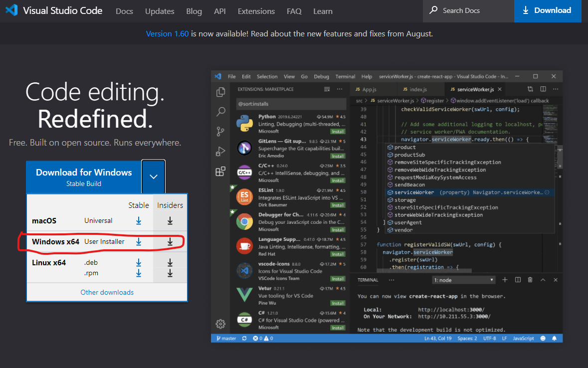This screenshot has height=368, width=588.
Task: Download Windows x64 Insiders build
Action: coord(170,241)
